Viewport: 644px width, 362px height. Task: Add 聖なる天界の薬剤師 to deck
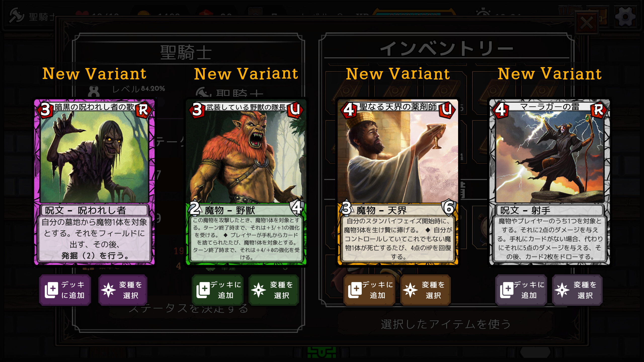coord(369,290)
